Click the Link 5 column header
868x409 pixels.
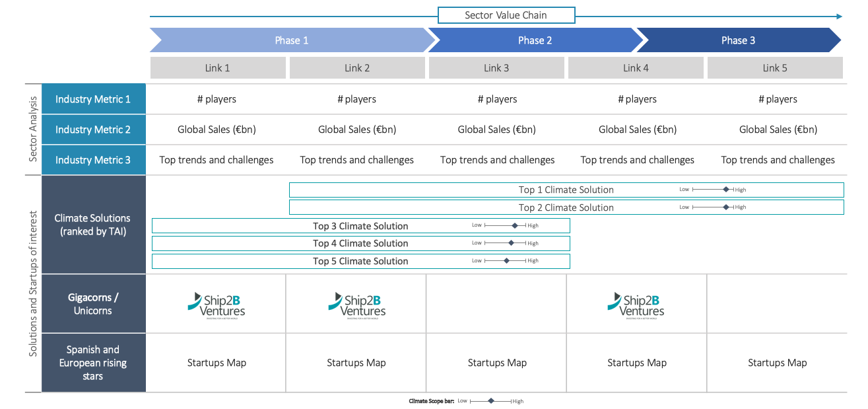click(x=775, y=68)
